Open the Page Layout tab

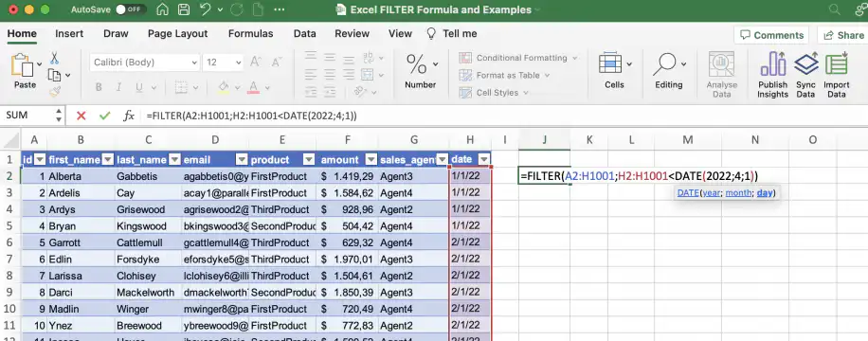click(178, 34)
